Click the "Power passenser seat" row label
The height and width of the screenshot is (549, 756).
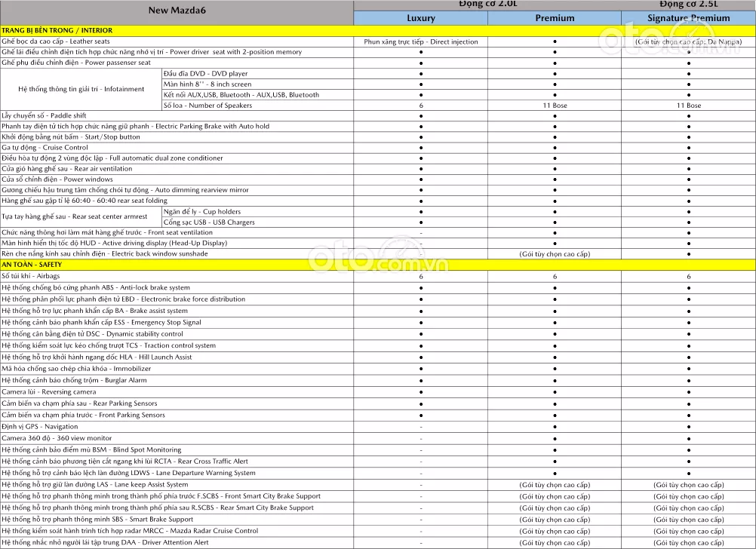(76, 63)
